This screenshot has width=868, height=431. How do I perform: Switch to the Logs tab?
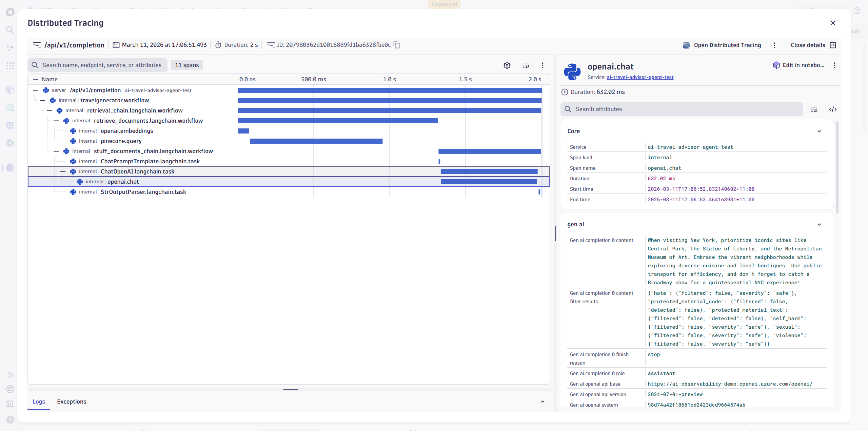(x=39, y=402)
